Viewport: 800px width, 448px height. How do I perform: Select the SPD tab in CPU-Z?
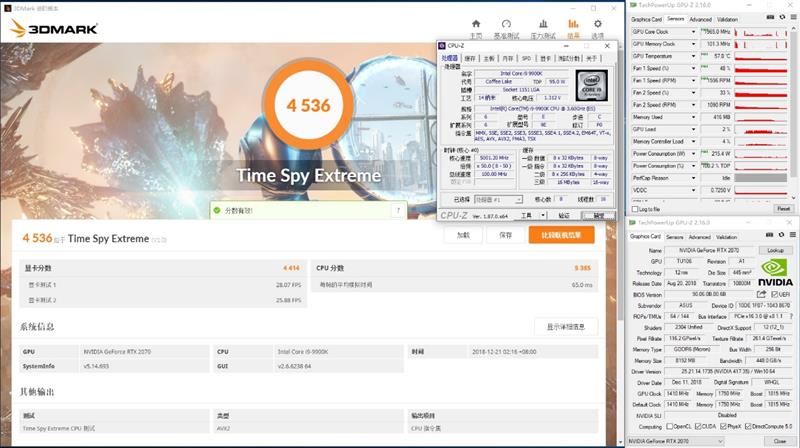(526, 59)
